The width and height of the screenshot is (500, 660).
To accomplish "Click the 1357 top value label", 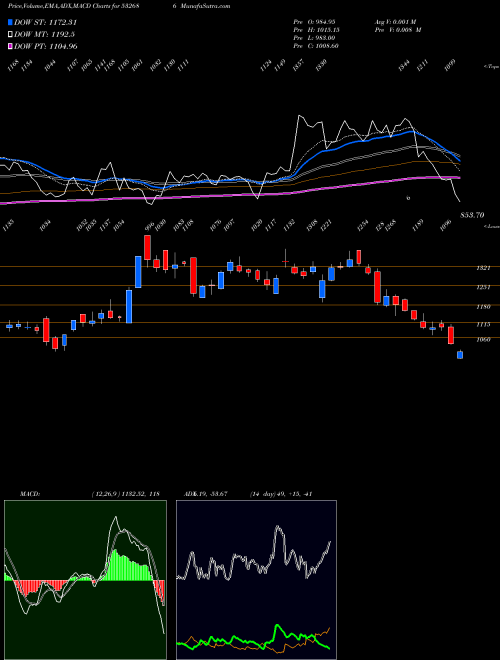I will point(299,65).
